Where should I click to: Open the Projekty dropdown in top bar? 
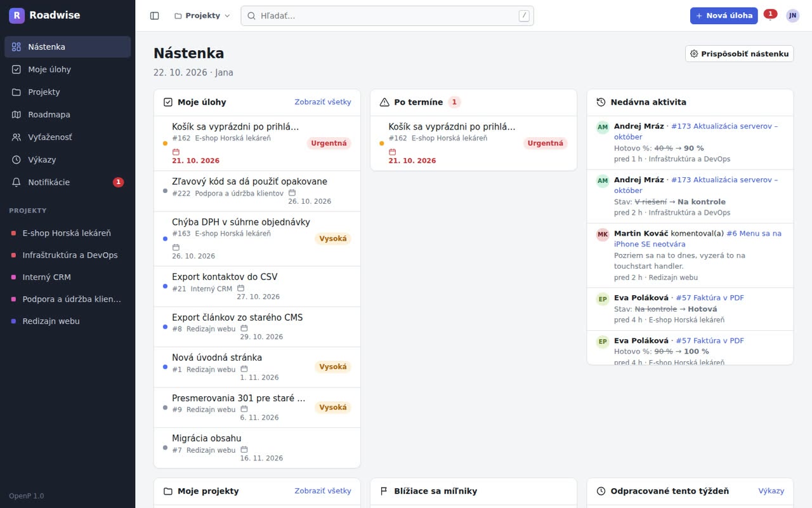coord(202,16)
